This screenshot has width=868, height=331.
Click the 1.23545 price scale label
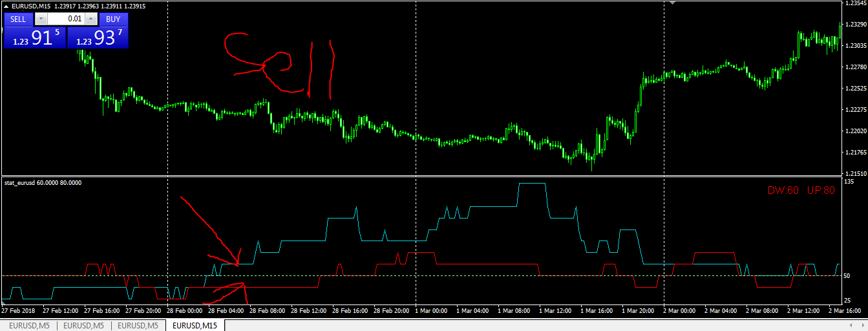coord(855,3)
